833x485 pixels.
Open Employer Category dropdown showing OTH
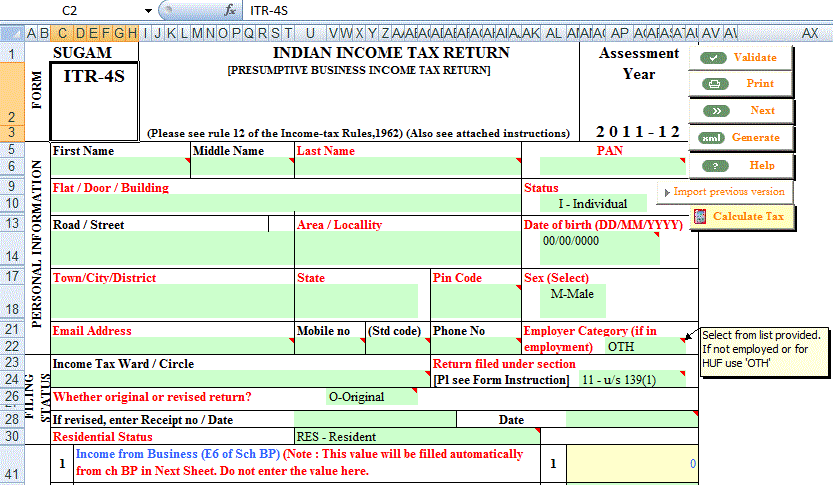pos(644,346)
